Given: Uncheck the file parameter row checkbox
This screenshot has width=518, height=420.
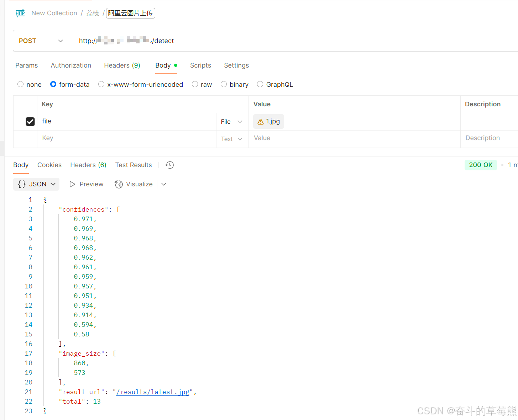Looking at the screenshot, I should point(30,121).
